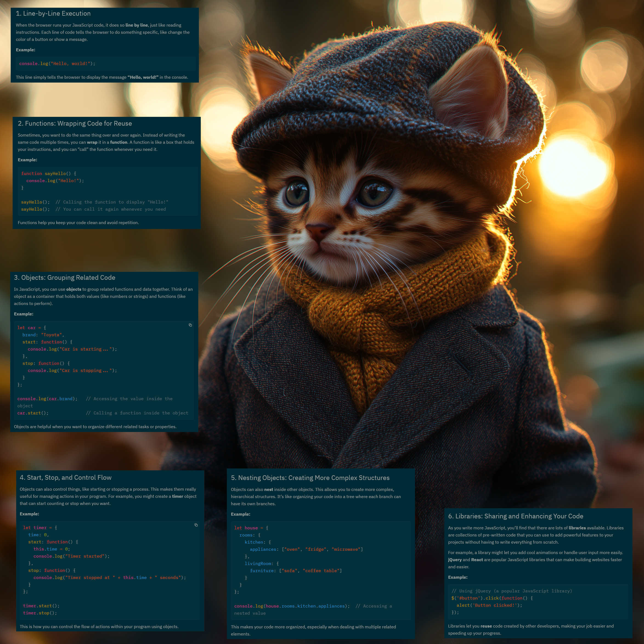The image size is (644, 644).
Task: Click the code line "$('#button').click(function() {"
Action: click(x=492, y=598)
